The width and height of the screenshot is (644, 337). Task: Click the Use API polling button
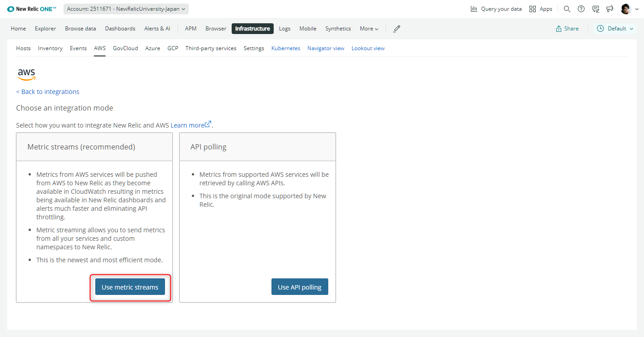click(300, 287)
